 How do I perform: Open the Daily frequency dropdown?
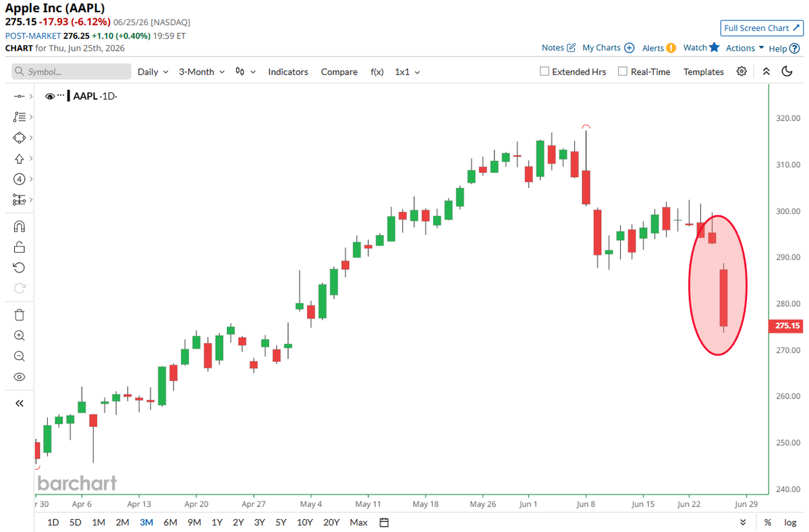point(152,71)
